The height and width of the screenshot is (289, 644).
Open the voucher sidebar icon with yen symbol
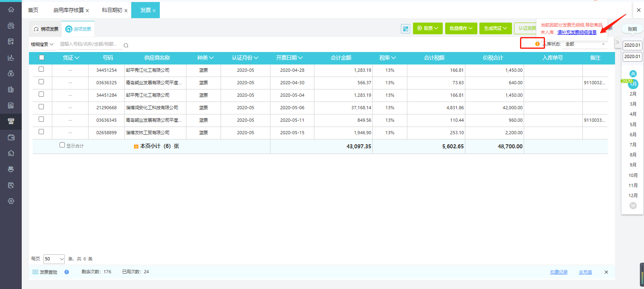pos(11,42)
